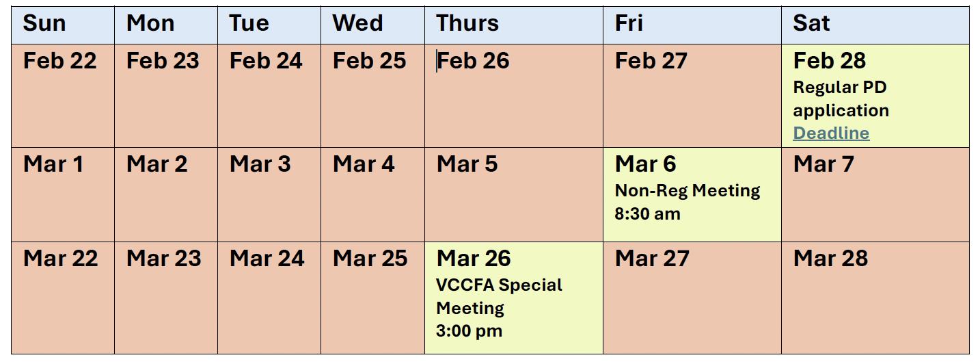
Task: Click the 8:30 am meeting time text
Action: coord(648,213)
